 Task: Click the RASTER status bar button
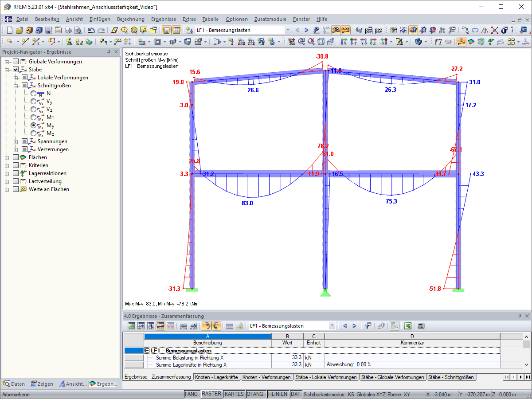[x=211, y=394]
